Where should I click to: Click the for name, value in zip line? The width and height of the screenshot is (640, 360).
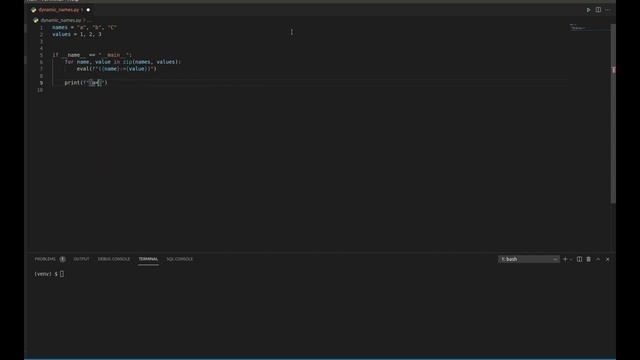click(x=122, y=62)
